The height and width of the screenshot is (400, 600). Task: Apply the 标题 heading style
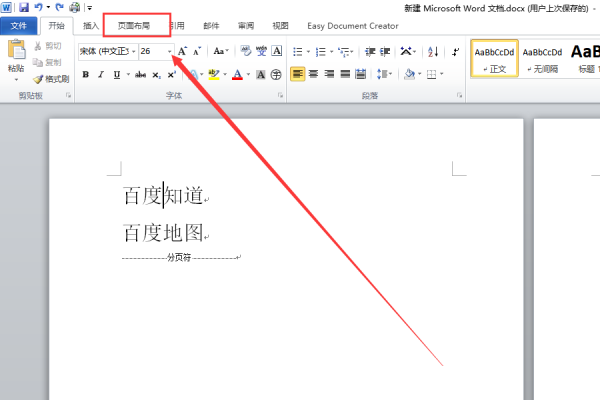coord(585,59)
